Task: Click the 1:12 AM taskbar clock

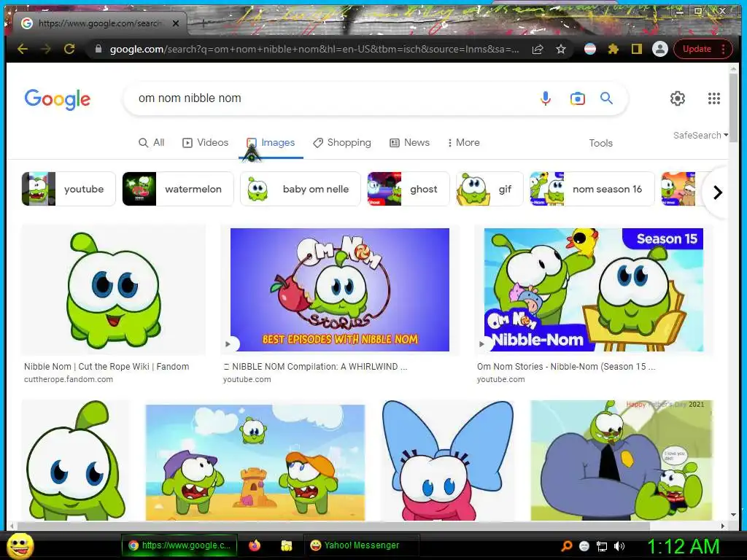Action: (x=683, y=546)
